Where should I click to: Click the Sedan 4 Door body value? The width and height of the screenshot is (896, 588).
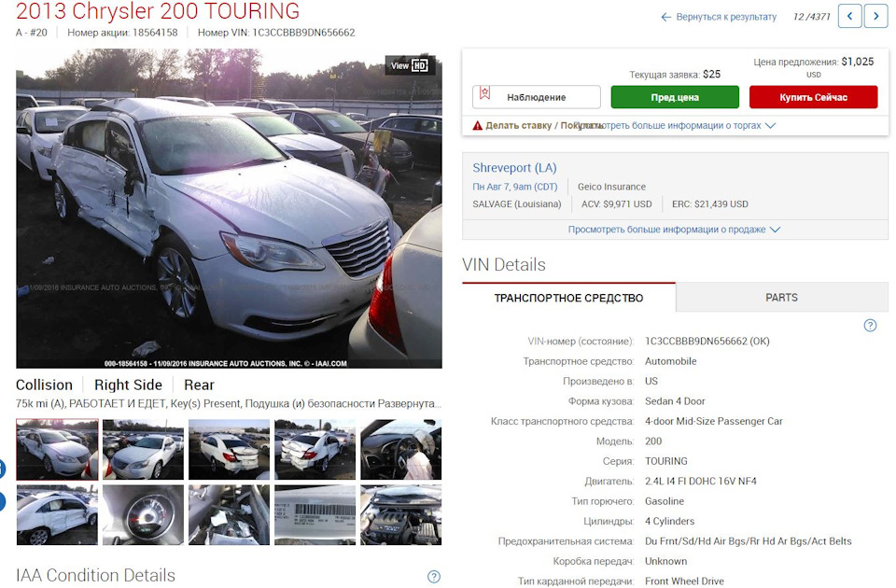point(675,401)
